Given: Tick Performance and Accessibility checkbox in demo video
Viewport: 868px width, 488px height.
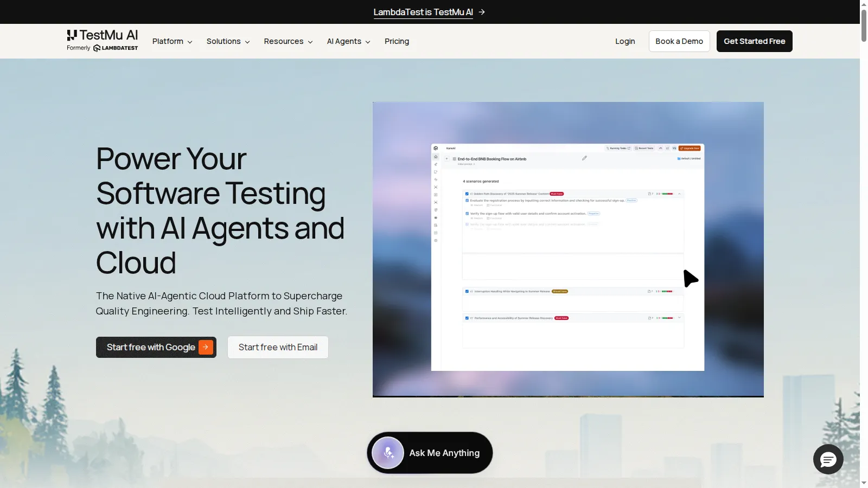Looking at the screenshot, I should click(x=467, y=318).
